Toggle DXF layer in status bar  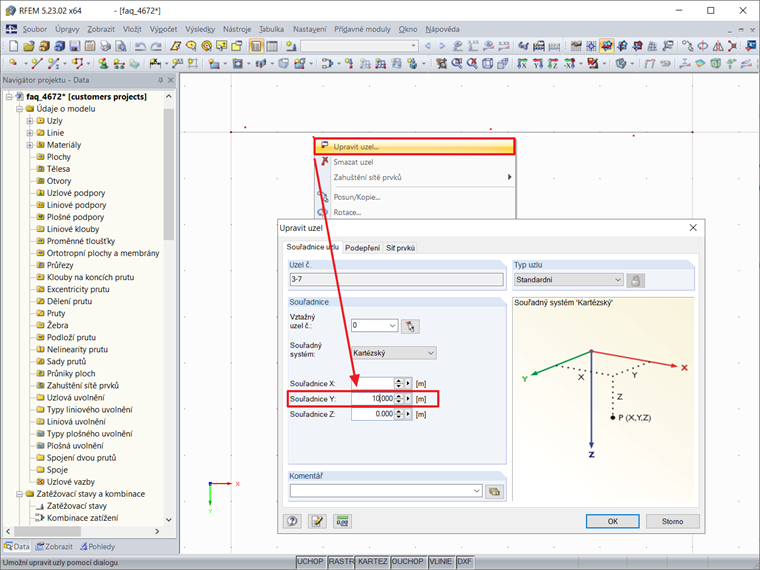pos(464,561)
